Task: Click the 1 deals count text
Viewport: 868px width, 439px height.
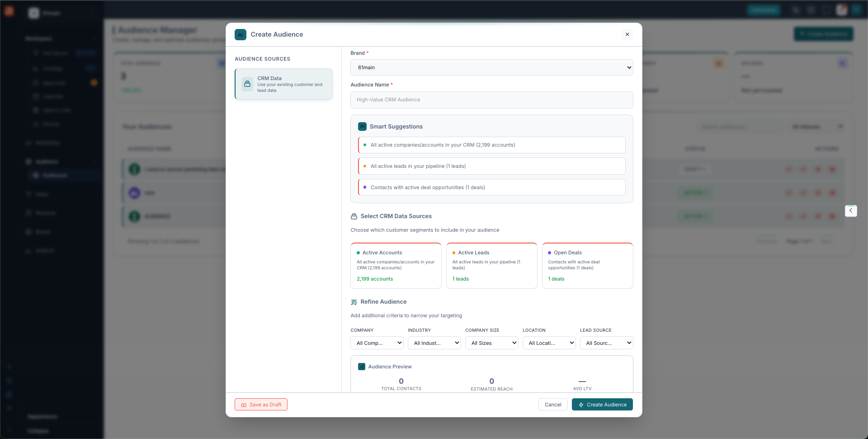Action: (x=556, y=279)
